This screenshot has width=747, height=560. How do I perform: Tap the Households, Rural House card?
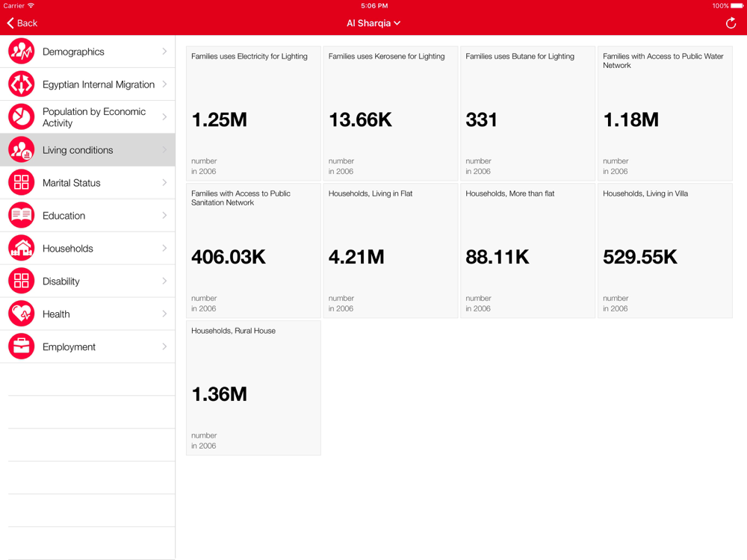click(x=253, y=388)
